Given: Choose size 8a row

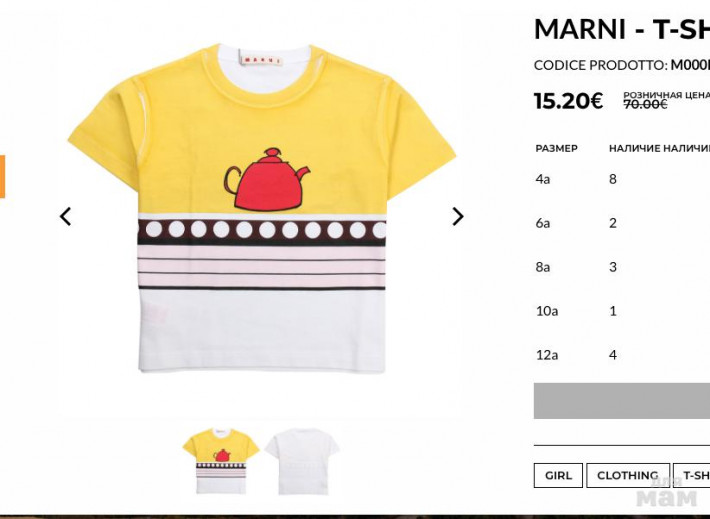Looking at the screenshot, I should click(x=622, y=267).
